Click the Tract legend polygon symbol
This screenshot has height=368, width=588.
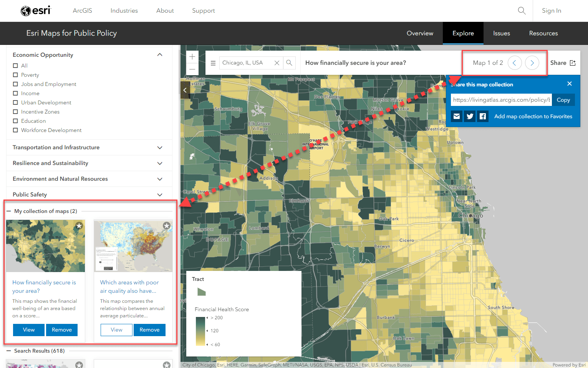point(201,292)
